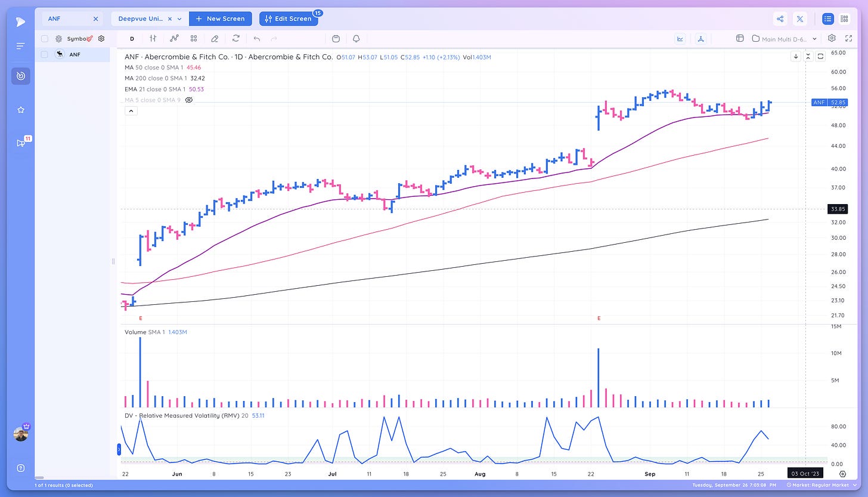Open the user profile avatar
This screenshot has height=497, width=868.
[21, 433]
